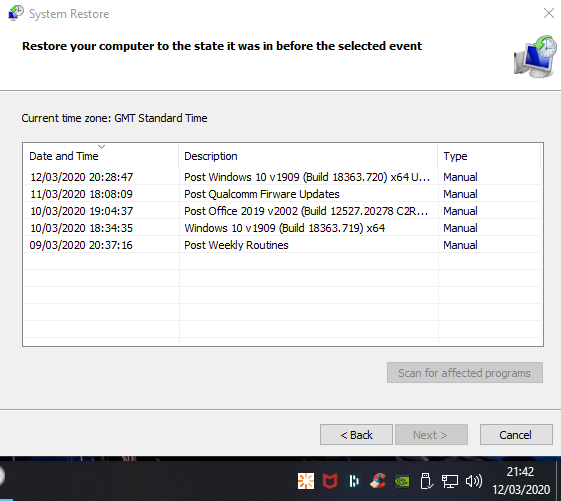
Task: Click the System Restore monitor clock graphic
Action: [535, 57]
